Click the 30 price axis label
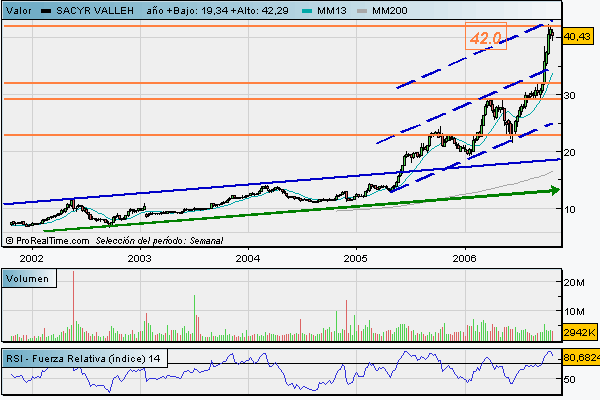The width and height of the screenshot is (600, 400). (x=570, y=95)
